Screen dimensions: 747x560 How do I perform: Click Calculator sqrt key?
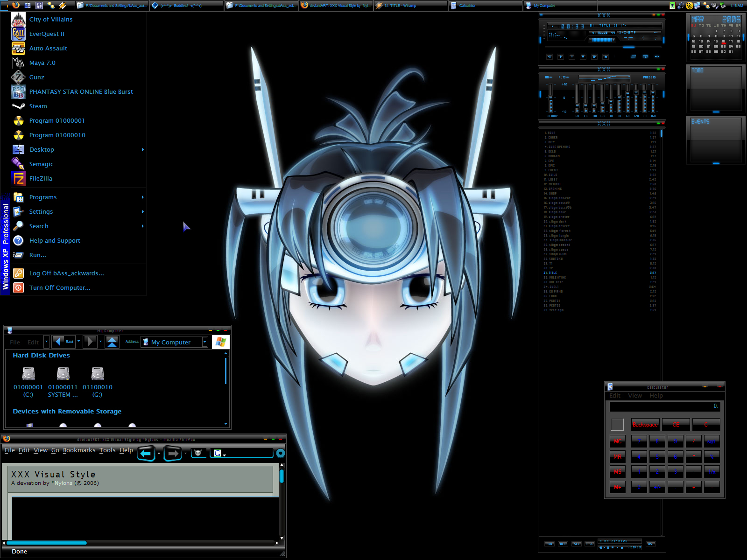click(x=712, y=441)
